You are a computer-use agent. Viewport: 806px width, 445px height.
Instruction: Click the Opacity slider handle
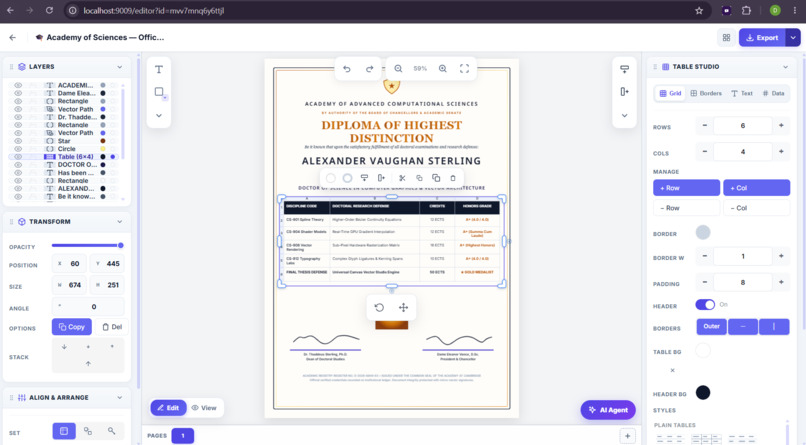tap(121, 246)
